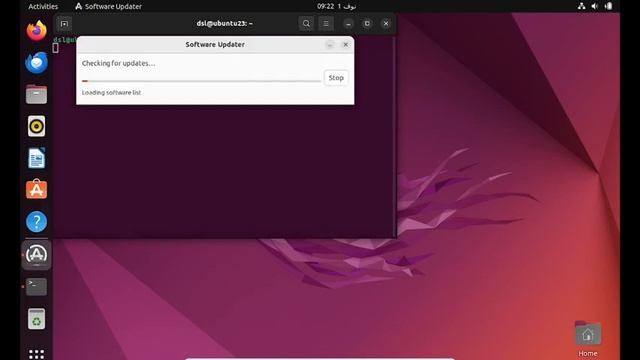The image size is (640, 360).
Task: Click the terminal title dsl@ubuntu23
Action: coord(224,24)
